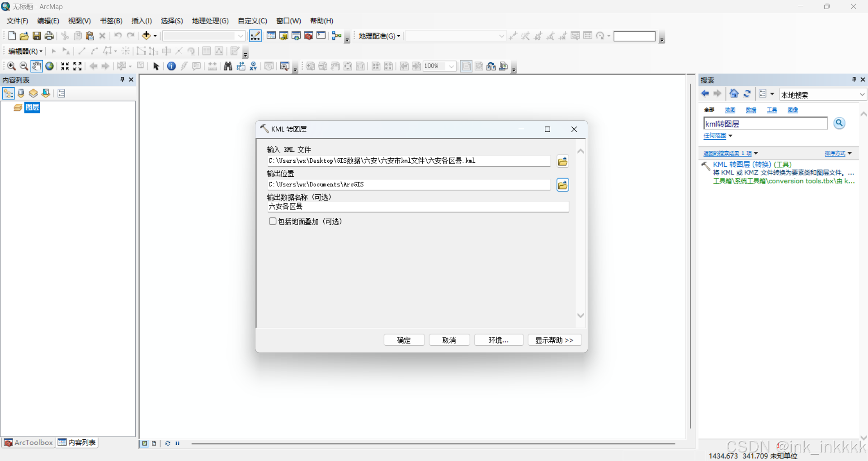Select the Zoom Out tool
Image resolution: width=868 pixels, height=461 pixels.
24,66
